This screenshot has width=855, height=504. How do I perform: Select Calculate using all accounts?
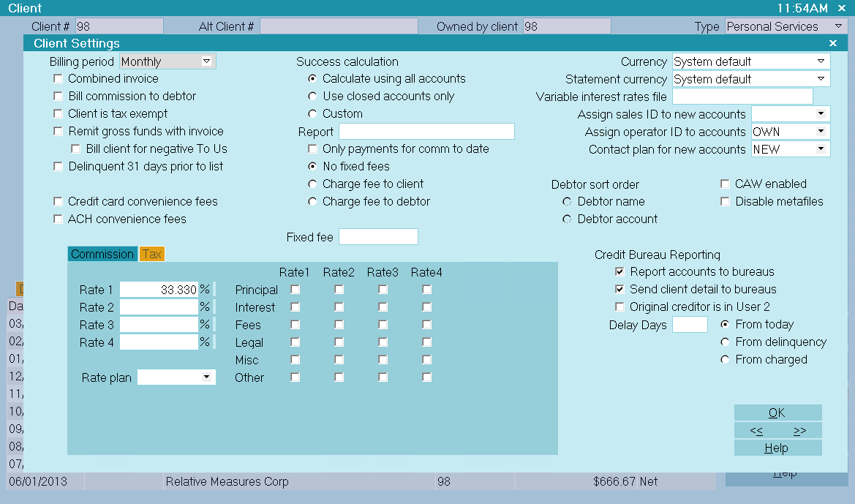point(312,78)
